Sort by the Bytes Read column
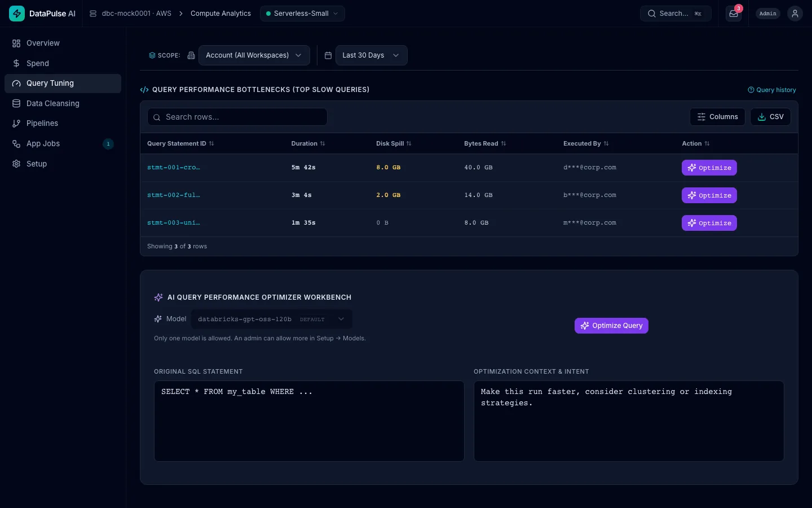Screen dimensions: 812x508 485,143
